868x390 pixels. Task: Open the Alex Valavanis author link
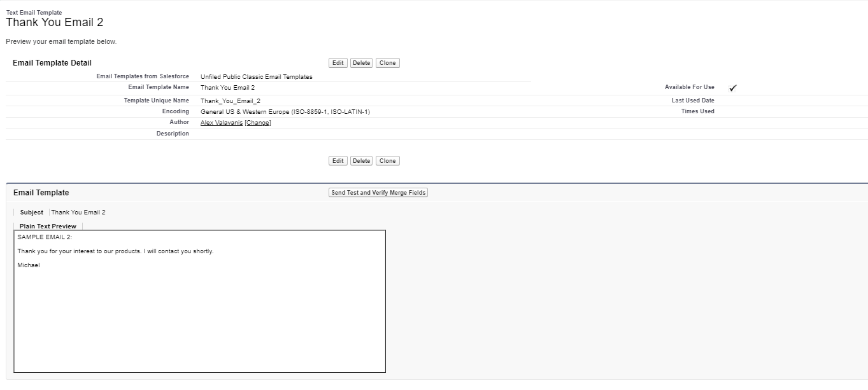pyautogui.click(x=222, y=123)
